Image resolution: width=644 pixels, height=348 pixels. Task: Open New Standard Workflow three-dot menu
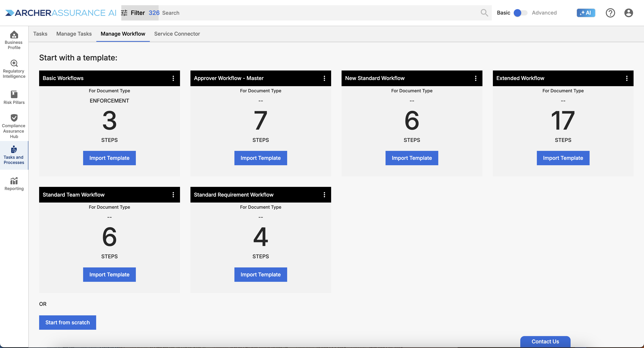[x=476, y=78]
